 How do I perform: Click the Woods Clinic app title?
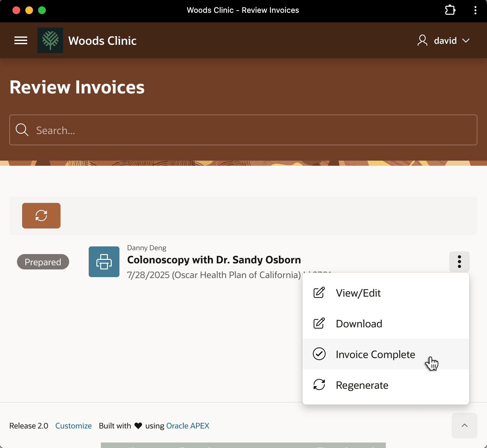(x=102, y=41)
